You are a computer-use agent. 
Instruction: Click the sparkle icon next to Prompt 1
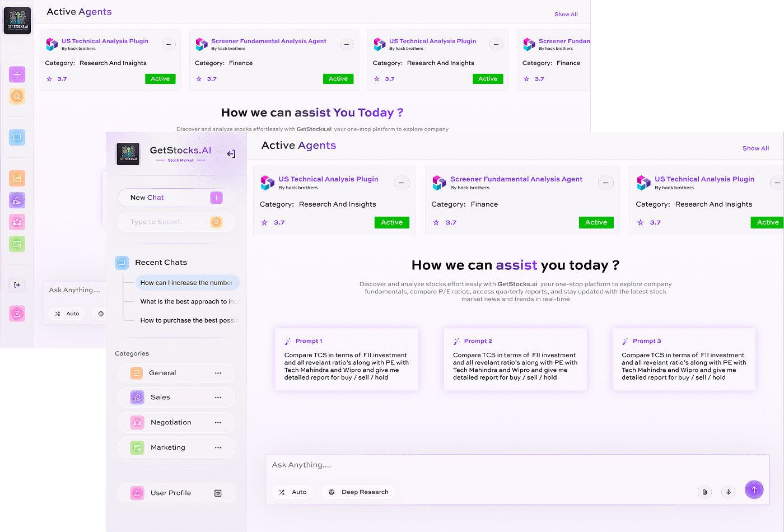point(288,341)
